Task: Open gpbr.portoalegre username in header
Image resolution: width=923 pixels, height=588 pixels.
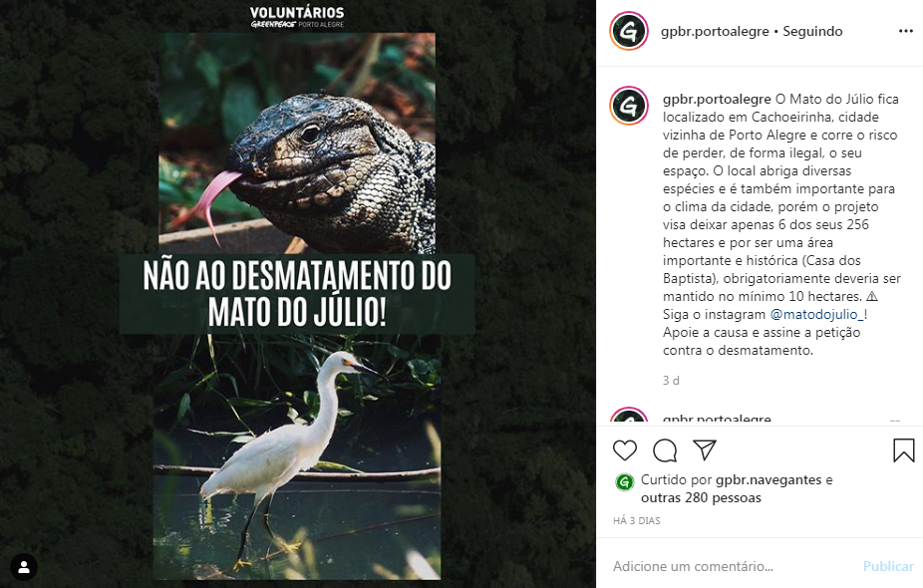Action: (x=715, y=31)
